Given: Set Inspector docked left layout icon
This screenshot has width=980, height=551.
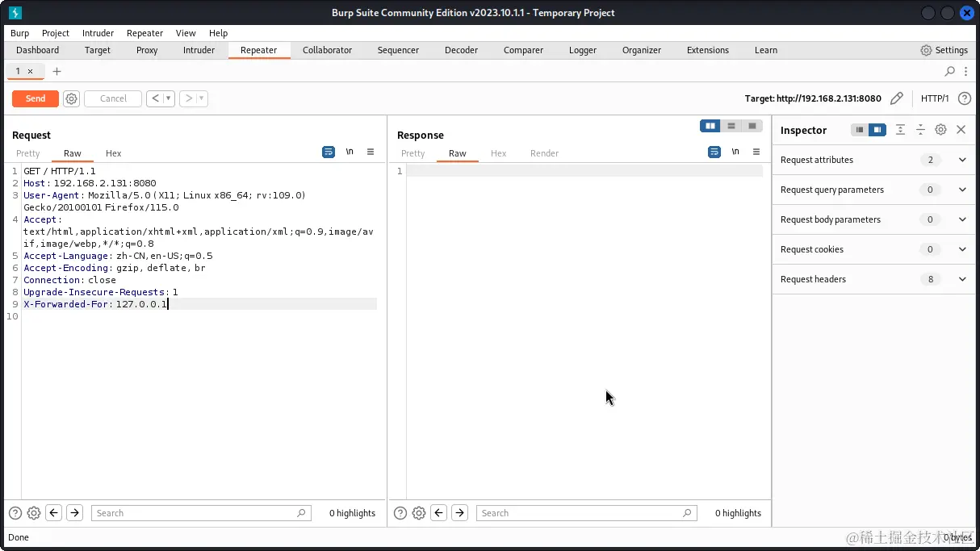Looking at the screenshot, I should (x=860, y=130).
